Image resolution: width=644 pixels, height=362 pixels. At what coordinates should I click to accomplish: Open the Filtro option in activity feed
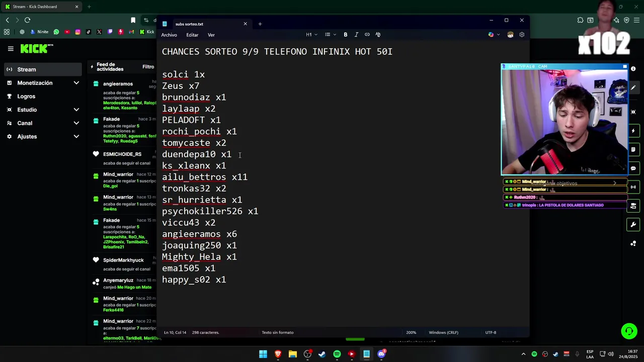tap(148, 66)
